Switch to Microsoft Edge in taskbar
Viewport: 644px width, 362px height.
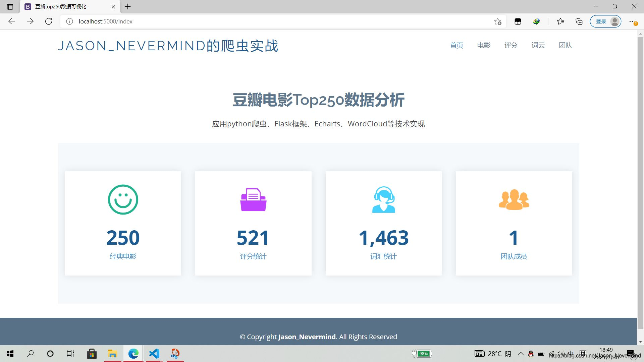(133, 354)
